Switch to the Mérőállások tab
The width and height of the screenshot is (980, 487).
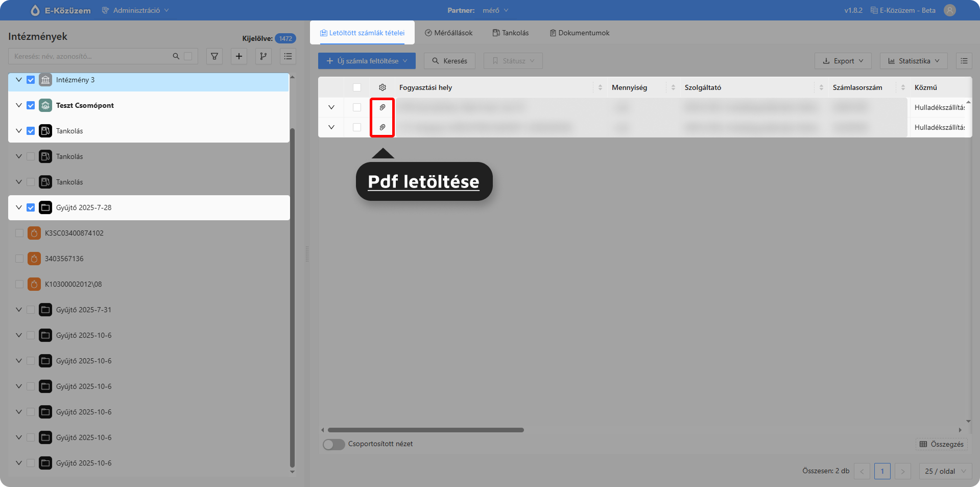pos(448,33)
